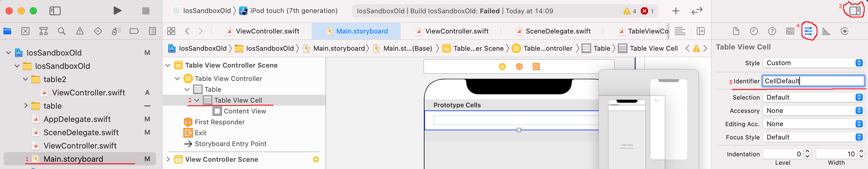Show the Connections inspector
Screen dimensions: 868x169
[x=844, y=31]
